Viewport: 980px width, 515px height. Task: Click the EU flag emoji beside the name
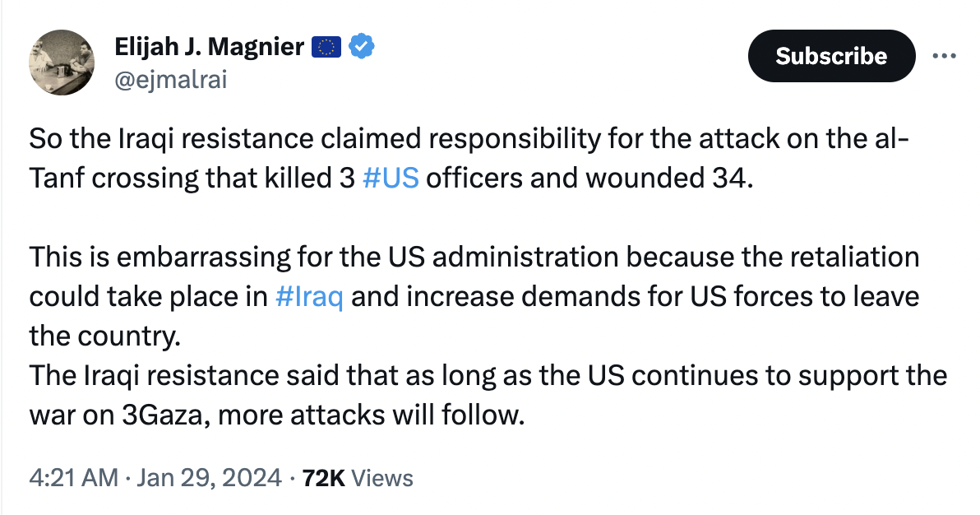point(326,47)
